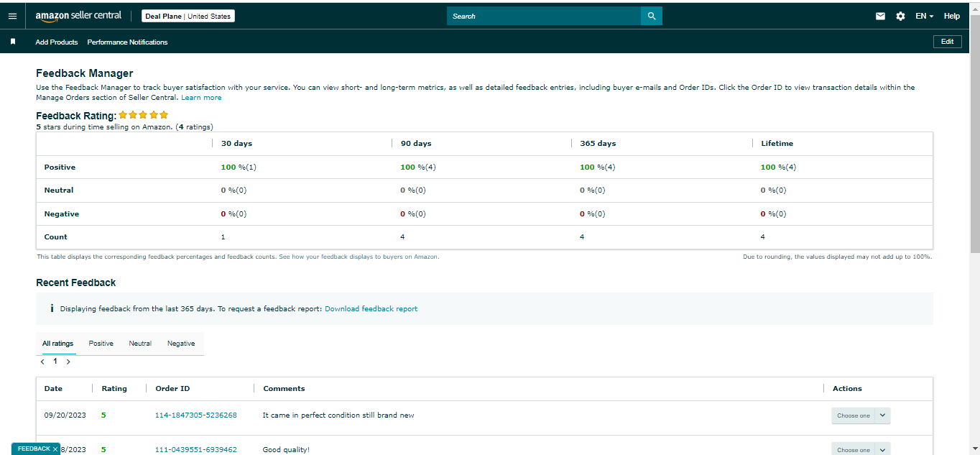Viewport: 980px width, 455px height.
Task: Click Download feedback report link
Action: click(371, 308)
